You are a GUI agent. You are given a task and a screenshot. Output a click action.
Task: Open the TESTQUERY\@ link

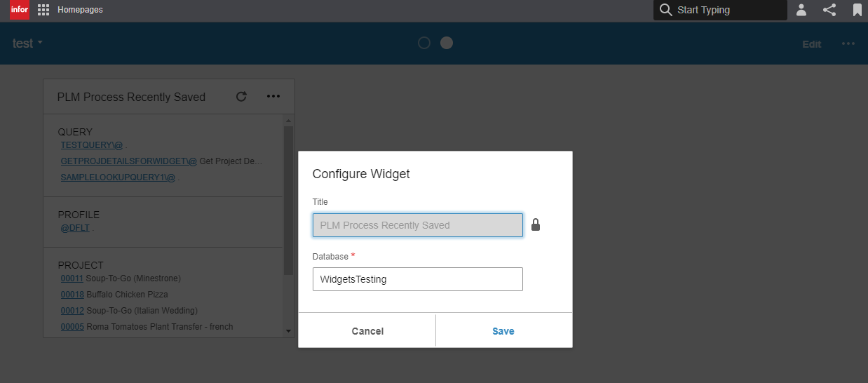pyautogui.click(x=92, y=145)
